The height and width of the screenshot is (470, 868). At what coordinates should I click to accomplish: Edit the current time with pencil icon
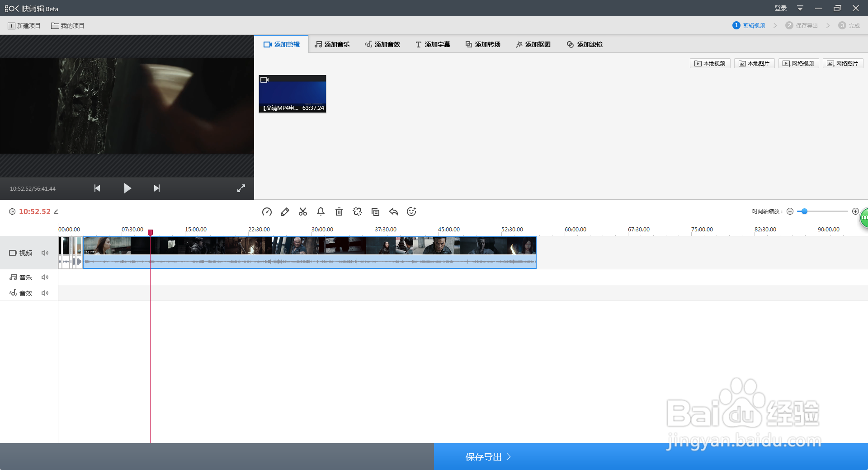[x=56, y=211]
